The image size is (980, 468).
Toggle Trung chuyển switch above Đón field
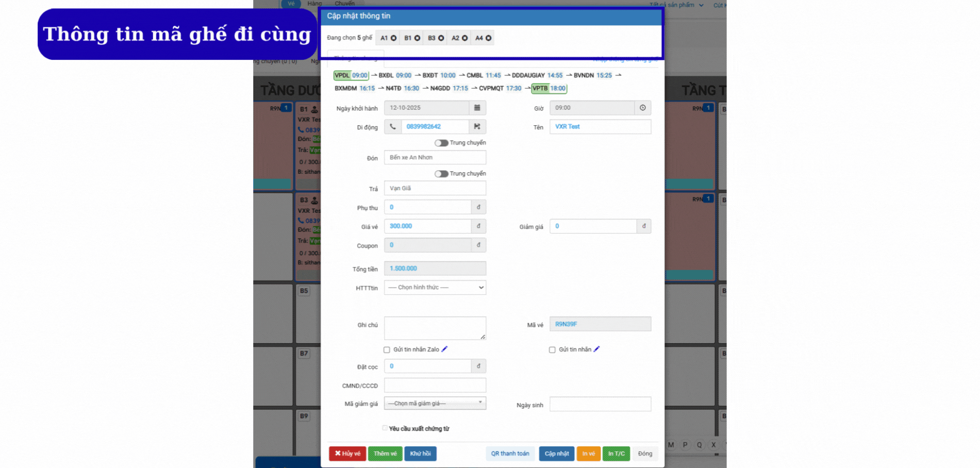[x=441, y=143]
